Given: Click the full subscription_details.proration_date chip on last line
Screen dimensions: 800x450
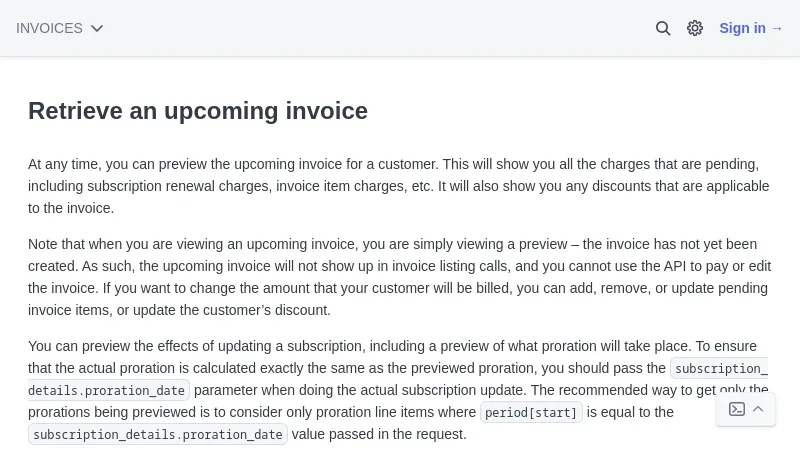Looking at the screenshot, I should click(157, 434).
